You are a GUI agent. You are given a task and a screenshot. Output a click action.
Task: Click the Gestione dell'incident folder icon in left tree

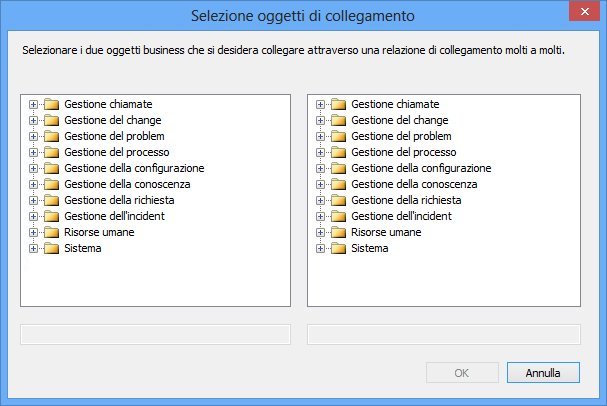[x=51, y=216]
